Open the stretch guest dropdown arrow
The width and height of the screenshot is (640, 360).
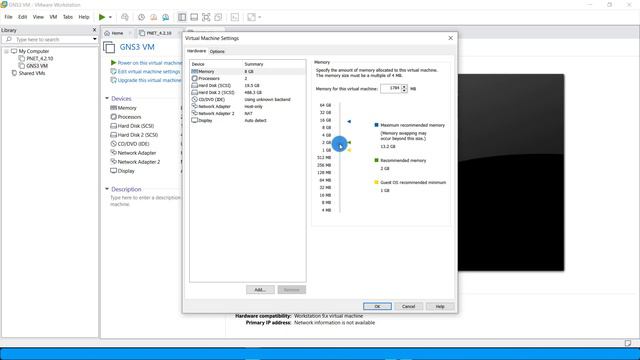coord(260,17)
